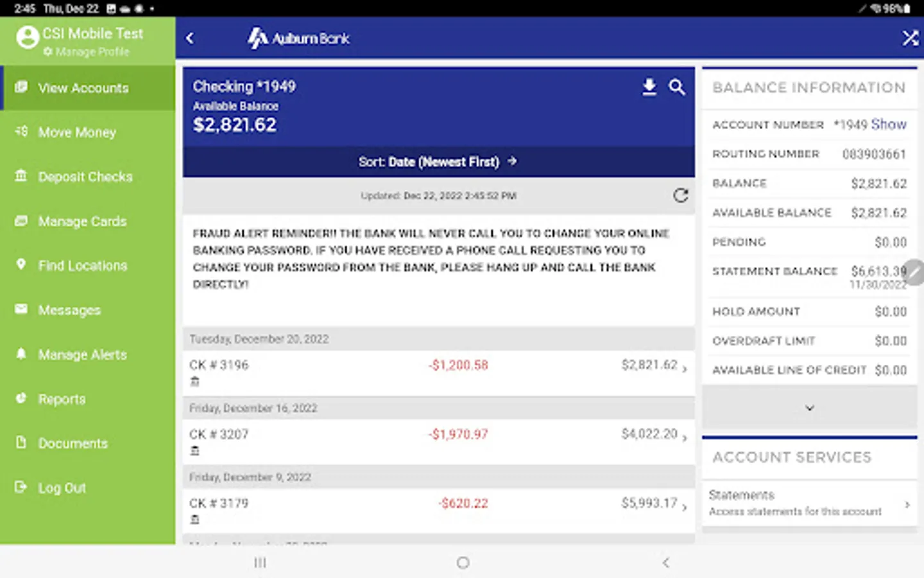Expand more balance information with the chevron
The height and width of the screenshot is (578, 924).
[810, 408]
